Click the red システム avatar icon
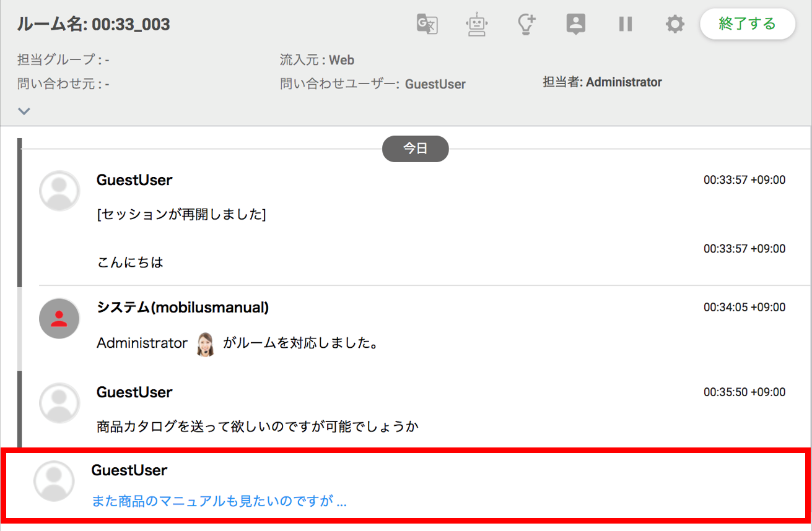This screenshot has width=812, height=531. (59, 319)
